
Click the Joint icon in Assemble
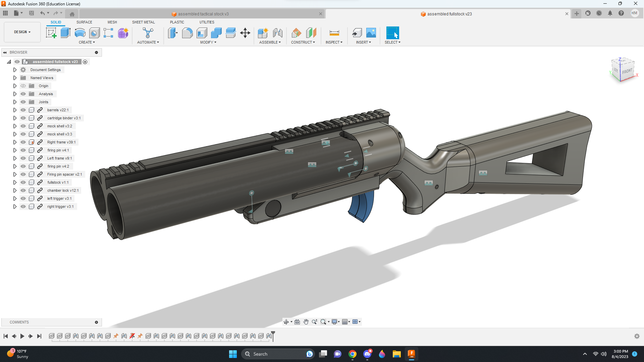point(277,33)
